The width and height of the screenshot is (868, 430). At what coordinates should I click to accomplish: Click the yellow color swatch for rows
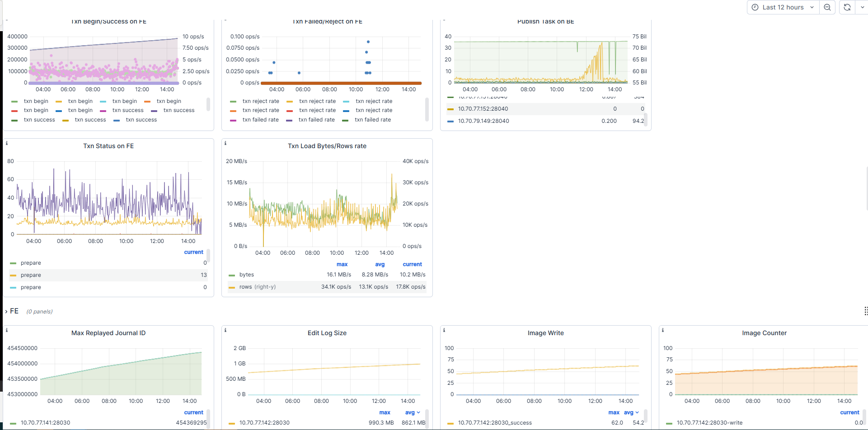pyautogui.click(x=232, y=287)
